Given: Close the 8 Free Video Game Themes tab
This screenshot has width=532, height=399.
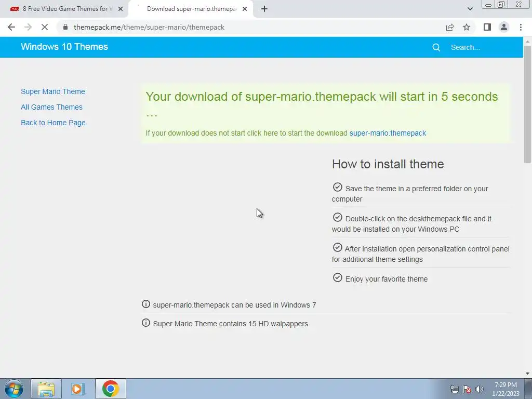Looking at the screenshot, I should click(x=121, y=9).
